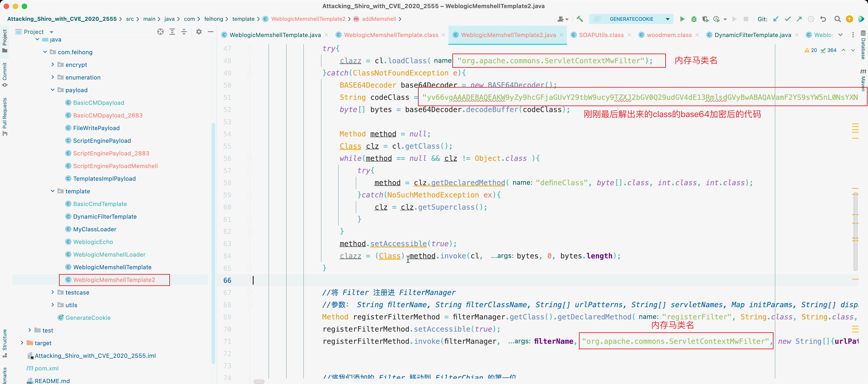Commit changes with Git checkmark icon

[x=788, y=19]
